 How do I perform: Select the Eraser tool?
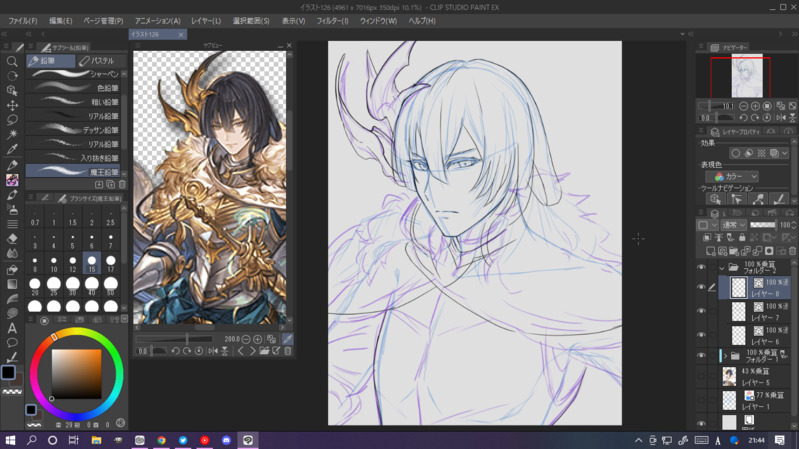click(12, 239)
